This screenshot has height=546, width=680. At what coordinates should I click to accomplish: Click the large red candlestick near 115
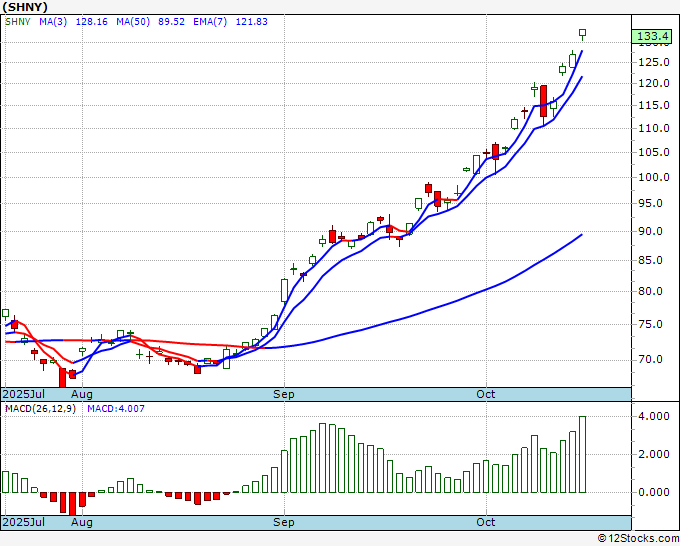(543, 101)
